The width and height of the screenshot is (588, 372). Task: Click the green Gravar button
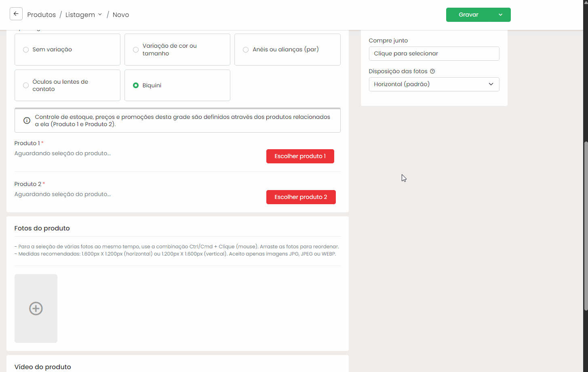(468, 15)
